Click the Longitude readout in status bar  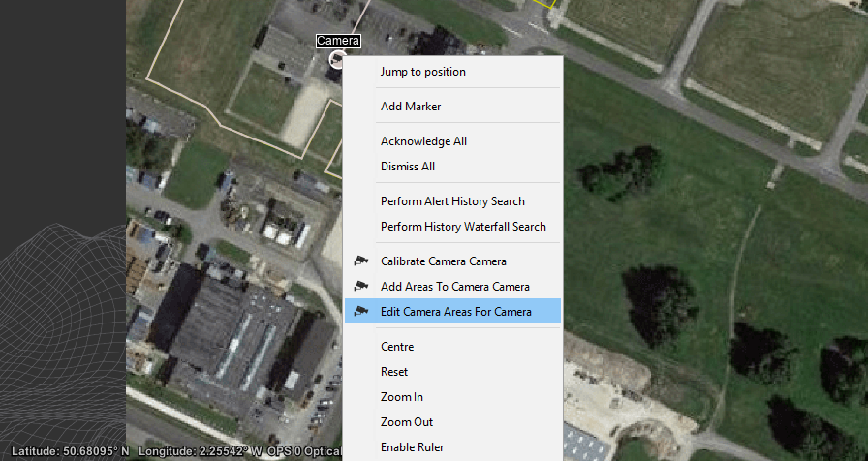pos(201,451)
